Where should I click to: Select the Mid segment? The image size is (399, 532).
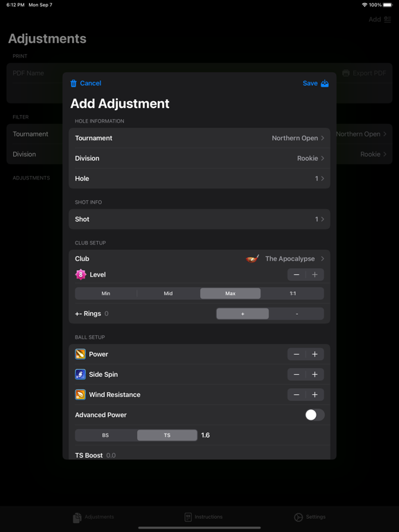[168, 294]
